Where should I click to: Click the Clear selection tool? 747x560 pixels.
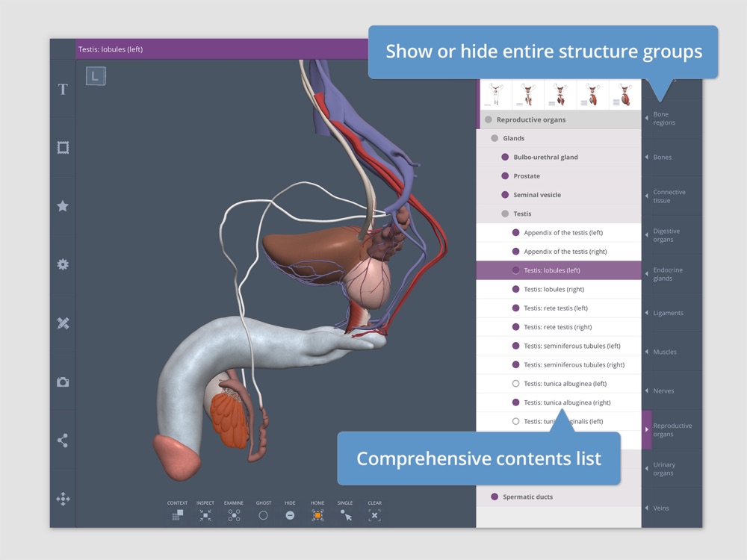click(x=374, y=515)
